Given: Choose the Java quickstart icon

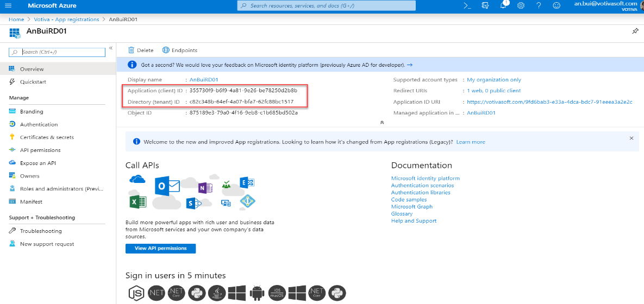Looking at the screenshot, I should click(x=217, y=293).
